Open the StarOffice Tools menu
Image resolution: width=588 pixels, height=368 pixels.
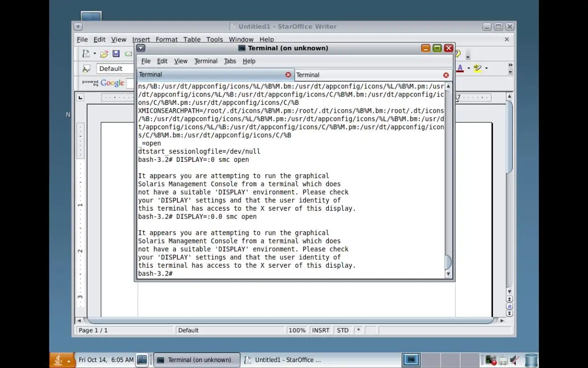215,40
